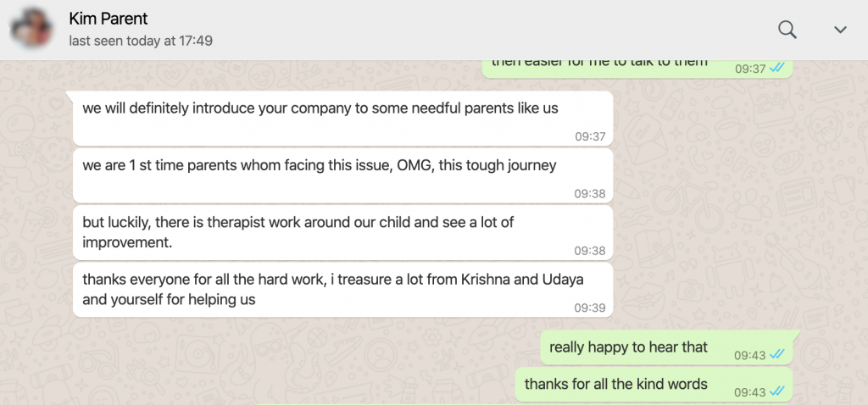Click the blue ticks on the 09:37 sent message
Image resolution: width=868 pixels, height=405 pixels.
click(x=777, y=69)
